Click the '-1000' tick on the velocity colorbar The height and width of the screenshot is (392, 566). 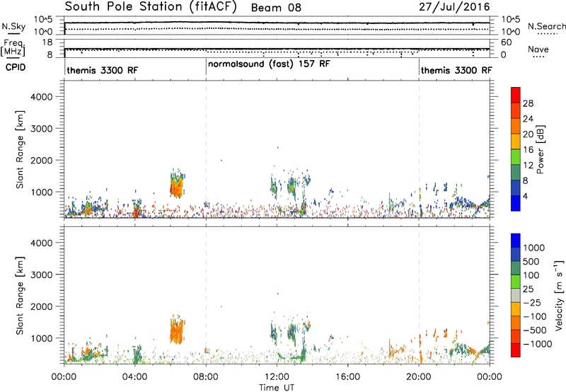click(x=537, y=344)
